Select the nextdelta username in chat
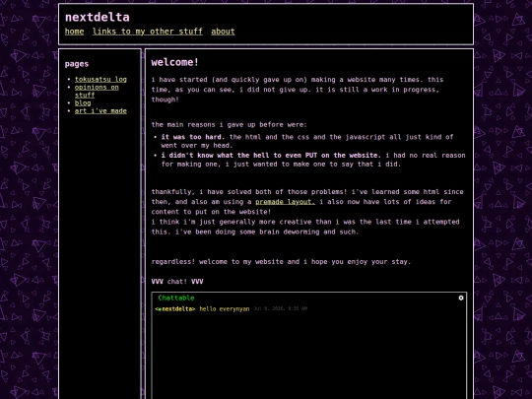532x399 pixels. click(x=175, y=309)
